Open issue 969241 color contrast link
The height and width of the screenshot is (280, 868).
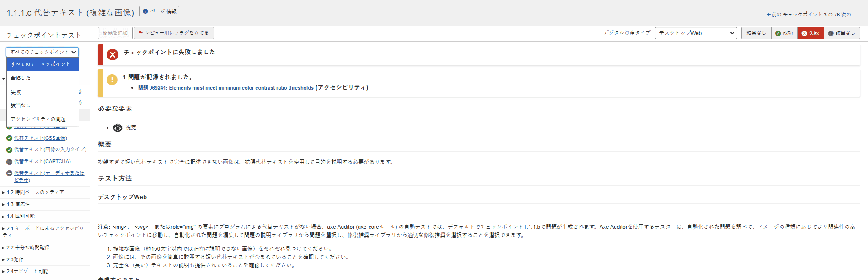(226, 88)
